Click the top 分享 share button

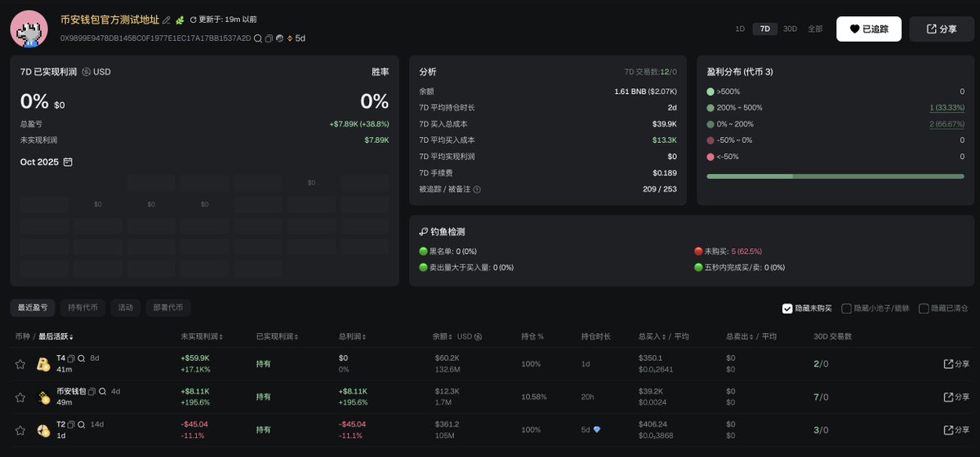[x=942, y=29]
